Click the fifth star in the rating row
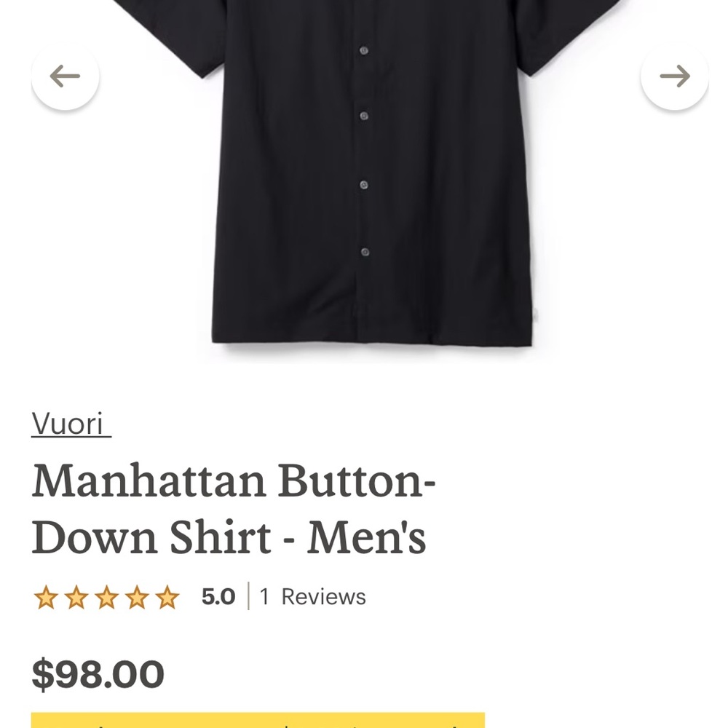The height and width of the screenshot is (728, 728). 166,597
